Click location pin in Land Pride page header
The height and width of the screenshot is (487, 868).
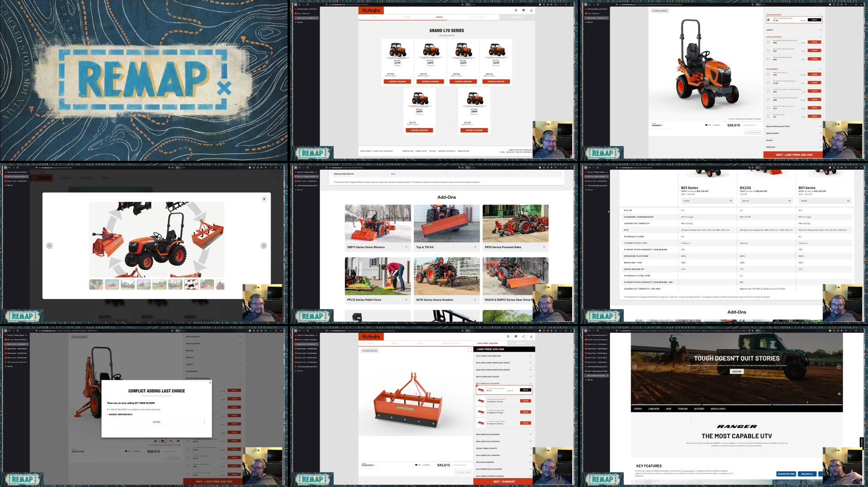[x=508, y=337]
